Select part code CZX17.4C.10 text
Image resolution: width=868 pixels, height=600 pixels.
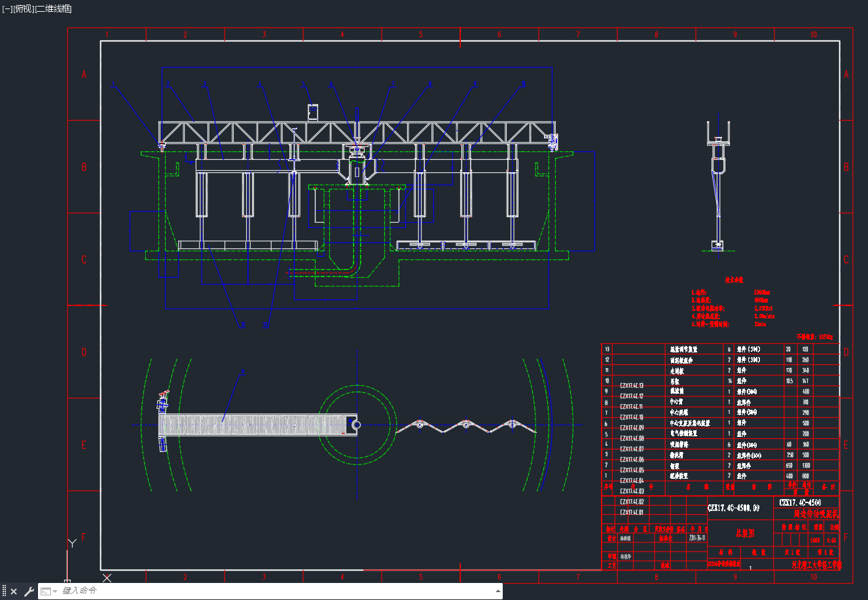[x=632, y=417]
